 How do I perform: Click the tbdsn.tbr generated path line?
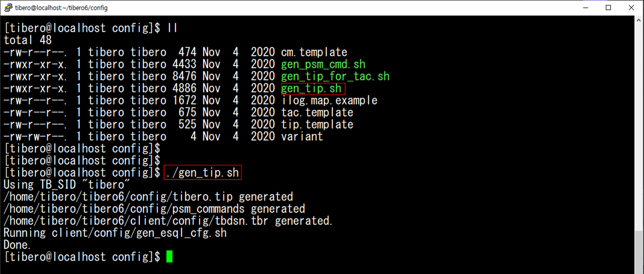coord(168,221)
